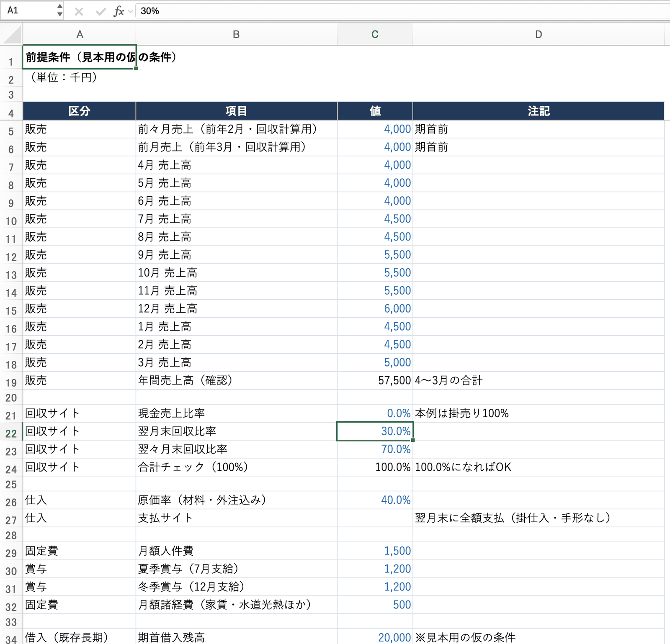Click value 6,000 for 12月 売上高
670x644 pixels.
(375, 309)
